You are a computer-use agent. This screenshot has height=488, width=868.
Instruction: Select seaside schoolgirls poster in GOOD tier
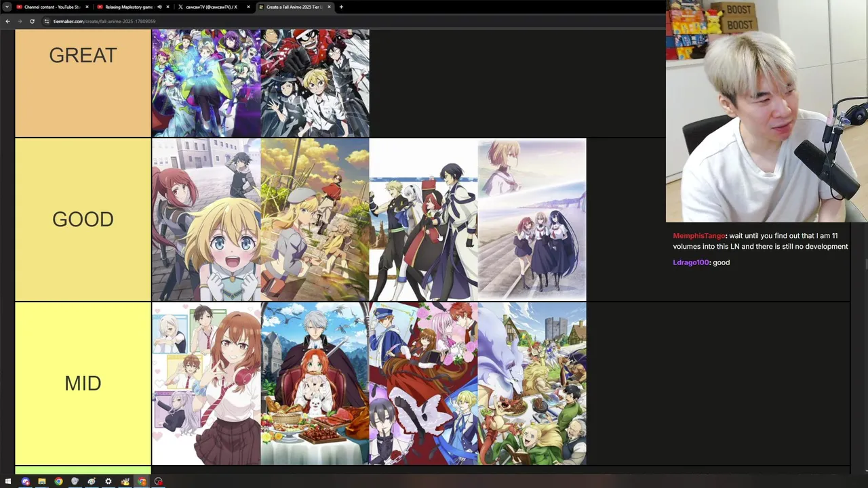[532, 220]
